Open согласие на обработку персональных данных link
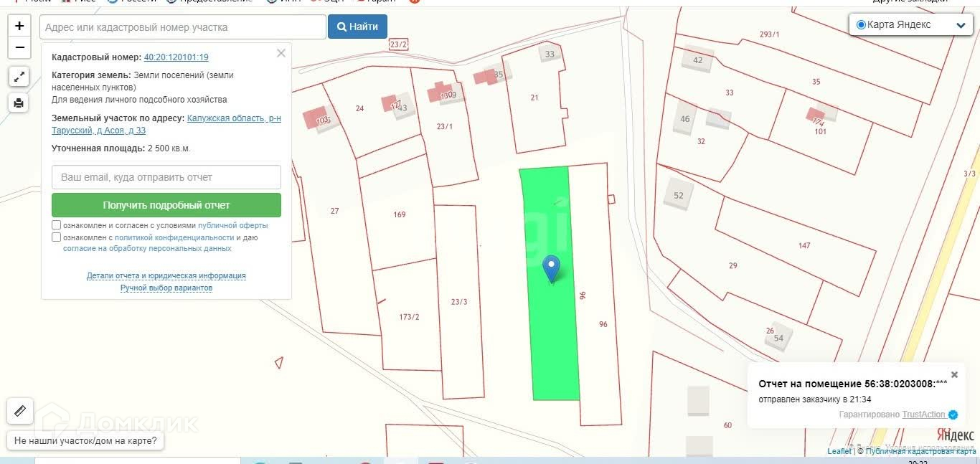Image resolution: width=980 pixels, height=464 pixels. (147, 249)
